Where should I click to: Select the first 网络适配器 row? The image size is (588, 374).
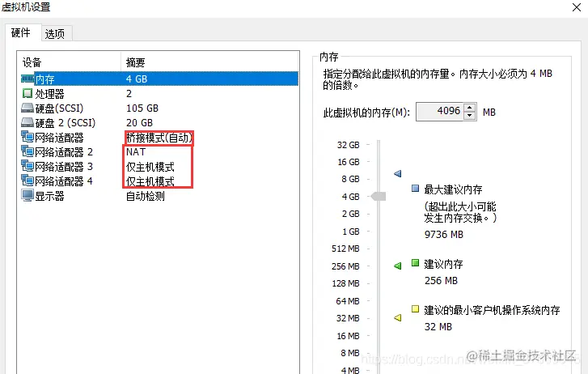[159, 138]
